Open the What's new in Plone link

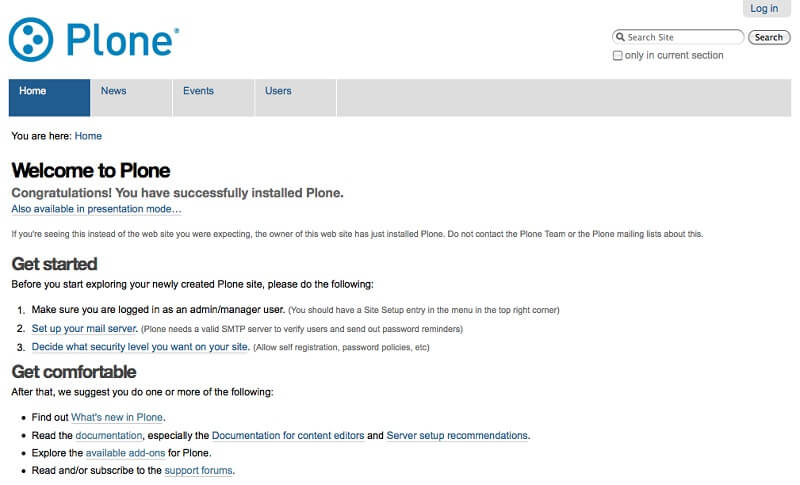click(x=117, y=417)
